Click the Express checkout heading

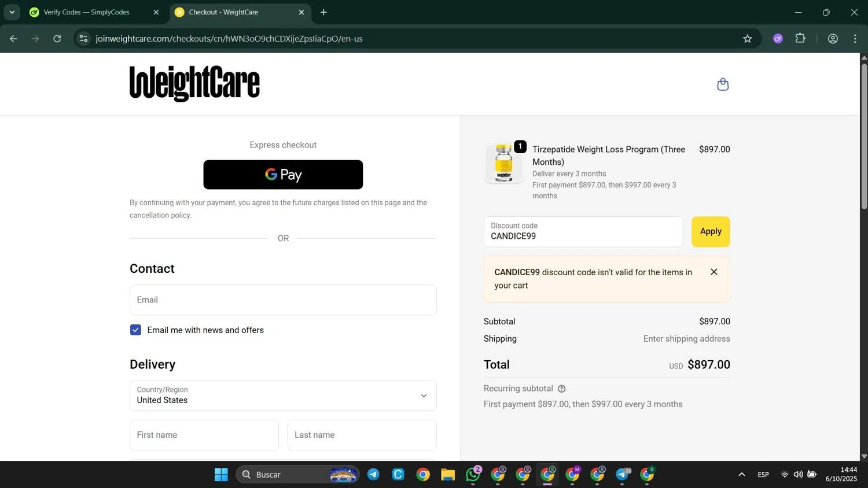click(x=283, y=145)
